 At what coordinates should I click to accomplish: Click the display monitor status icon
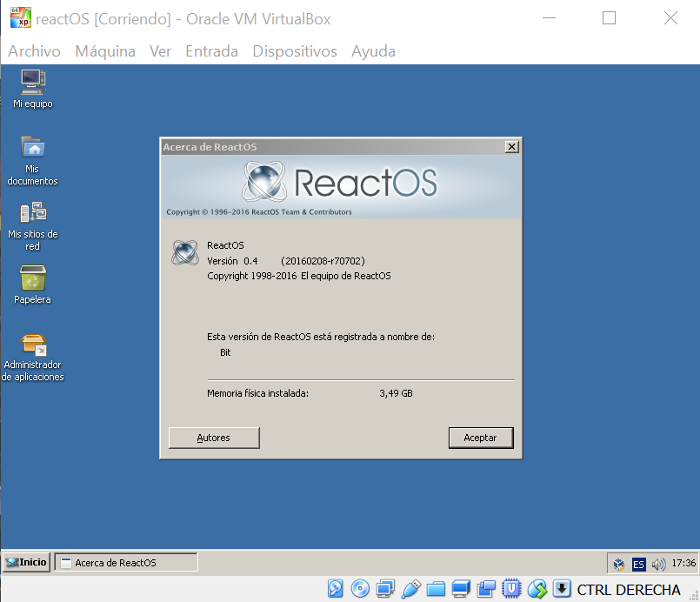point(461,589)
